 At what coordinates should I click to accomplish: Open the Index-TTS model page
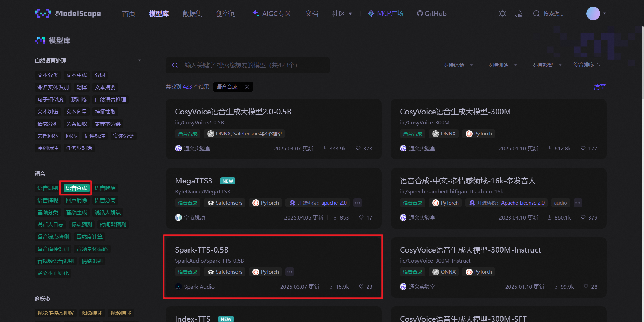193,318
